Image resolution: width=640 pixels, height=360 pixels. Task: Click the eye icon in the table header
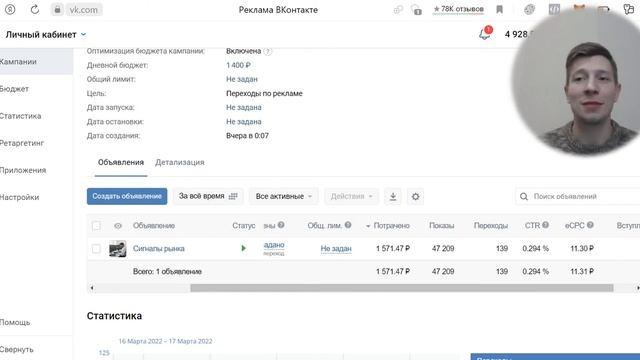[x=118, y=226]
